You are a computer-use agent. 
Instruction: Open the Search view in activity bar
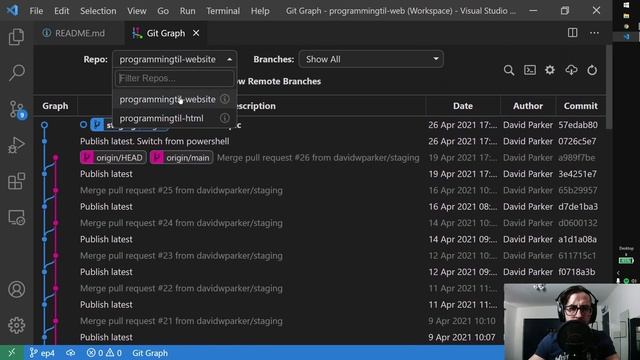pos(16,73)
